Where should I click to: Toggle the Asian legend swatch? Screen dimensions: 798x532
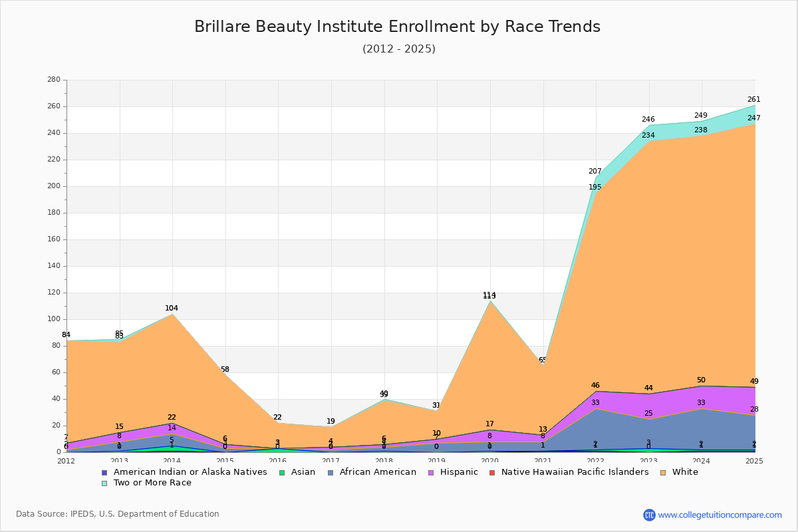pos(281,472)
